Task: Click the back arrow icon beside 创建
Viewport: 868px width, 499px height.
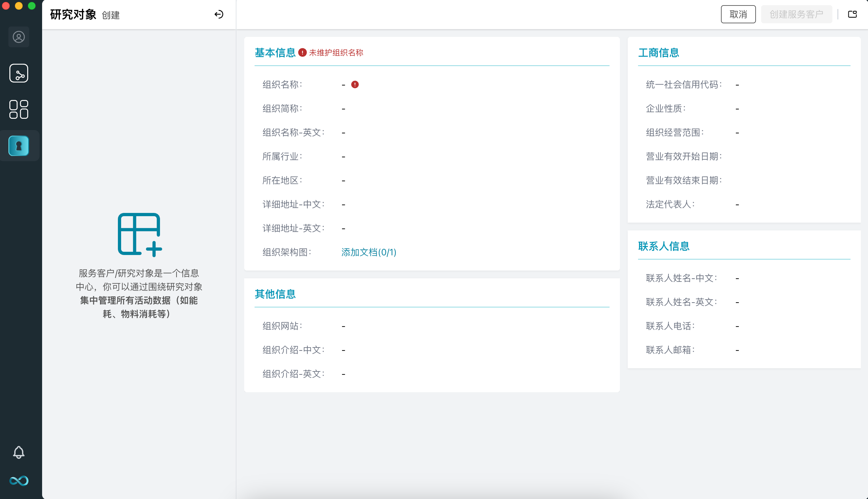Action: pos(219,14)
